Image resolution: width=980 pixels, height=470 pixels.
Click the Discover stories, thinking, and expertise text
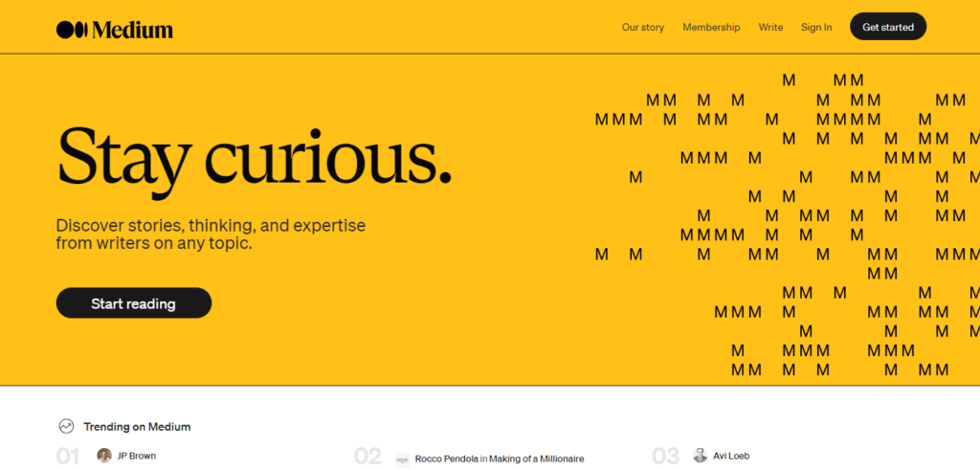[211, 234]
